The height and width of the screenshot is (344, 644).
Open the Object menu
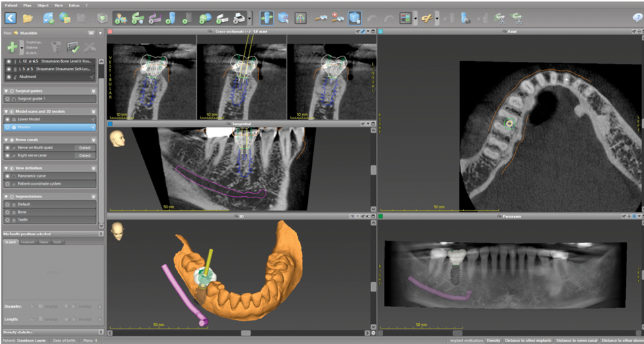tap(43, 4)
